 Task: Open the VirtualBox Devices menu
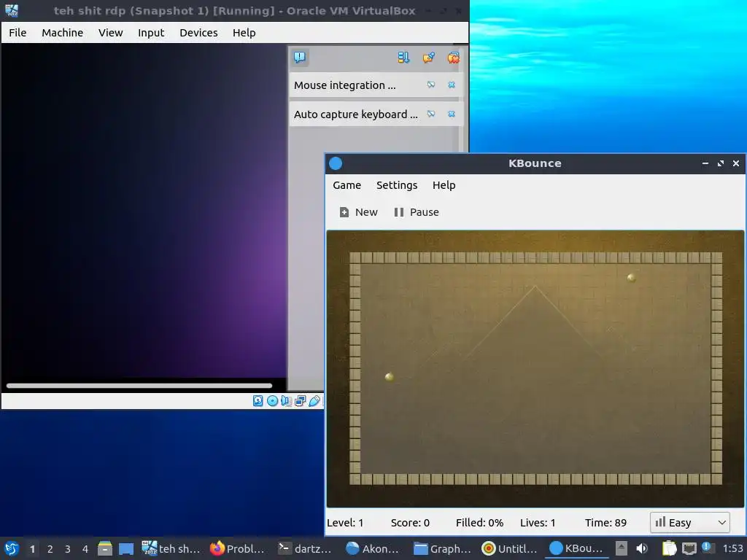(198, 33)
